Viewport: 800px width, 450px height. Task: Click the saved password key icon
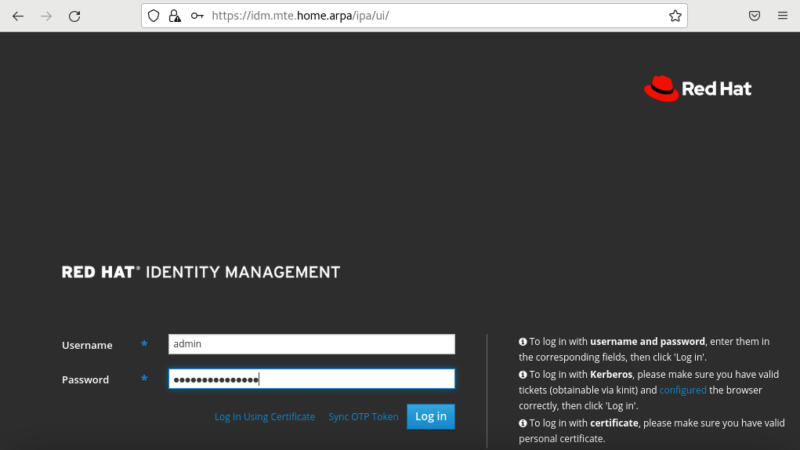coord(197,16)
